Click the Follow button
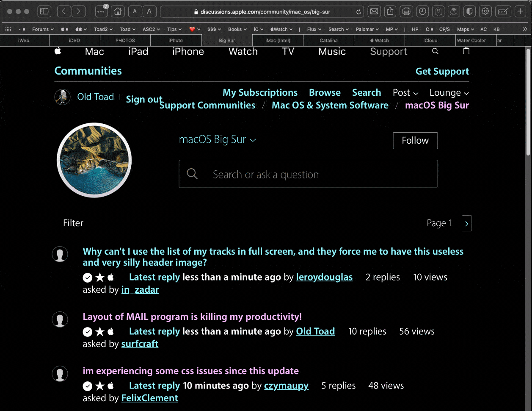Screen dimensions: 532x411 (415, 141)
